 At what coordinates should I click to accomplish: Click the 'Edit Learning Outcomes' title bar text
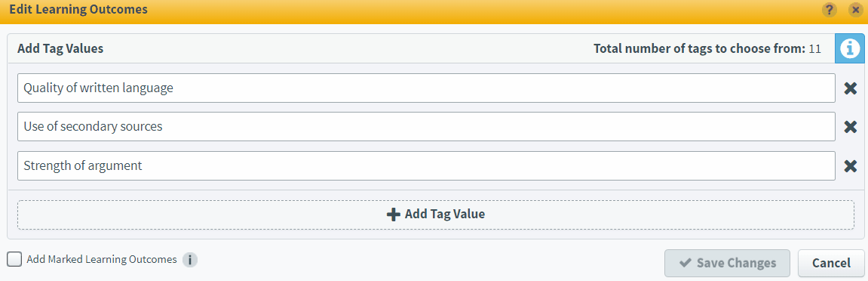(78, 10)
